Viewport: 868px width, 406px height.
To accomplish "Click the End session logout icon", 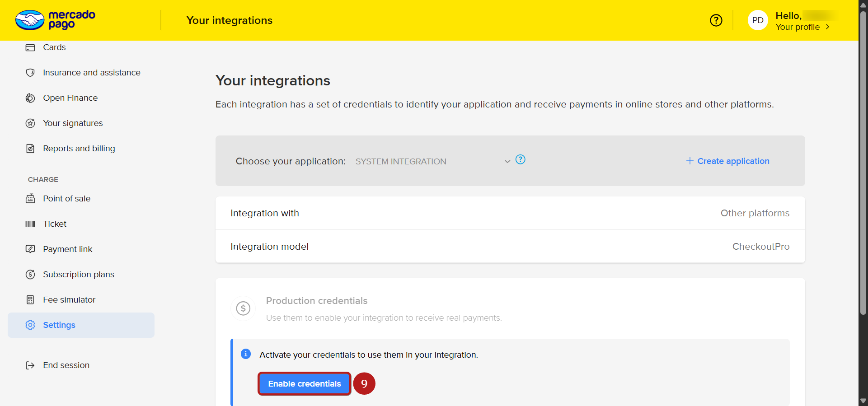I will coord(30,365).
